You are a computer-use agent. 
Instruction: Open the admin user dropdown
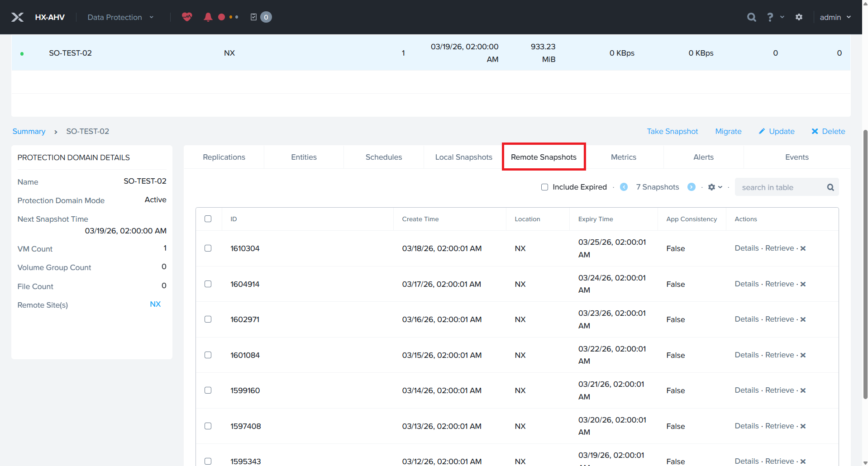point(835,17)
